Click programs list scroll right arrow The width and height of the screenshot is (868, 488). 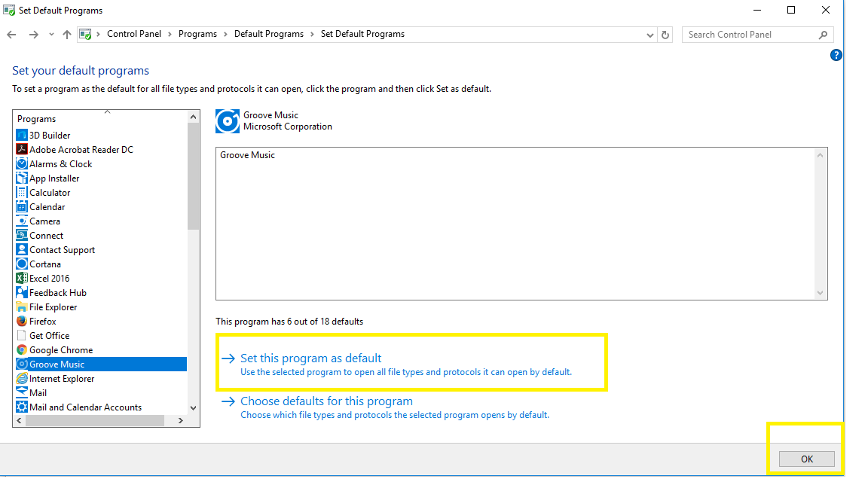pyautogui.click(x=181, y=420)
